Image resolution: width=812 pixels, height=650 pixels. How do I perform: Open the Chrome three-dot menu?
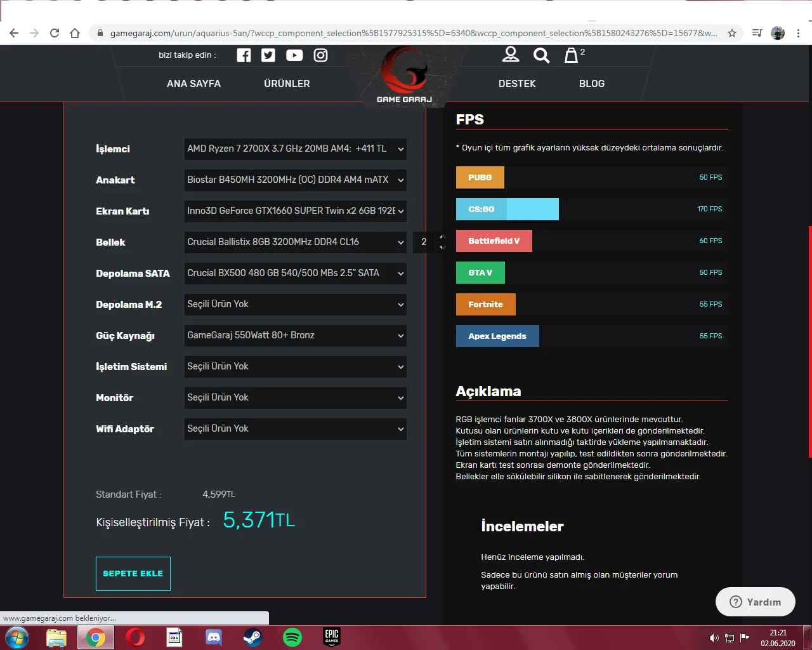[x=798, y=33]
